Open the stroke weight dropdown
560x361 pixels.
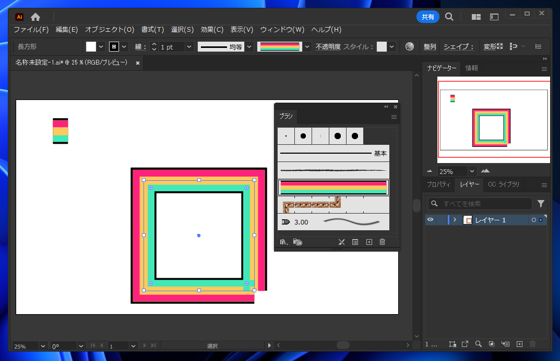point(189,47)
